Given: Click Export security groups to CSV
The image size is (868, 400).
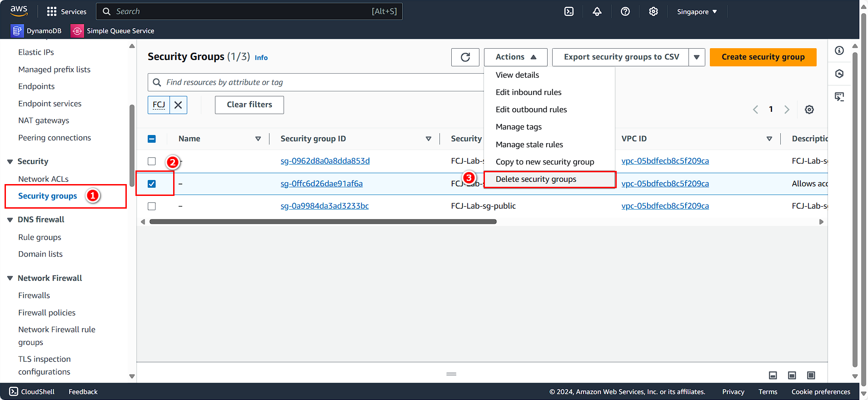Looking at the screenshot, I should click(x=621, y=57).
